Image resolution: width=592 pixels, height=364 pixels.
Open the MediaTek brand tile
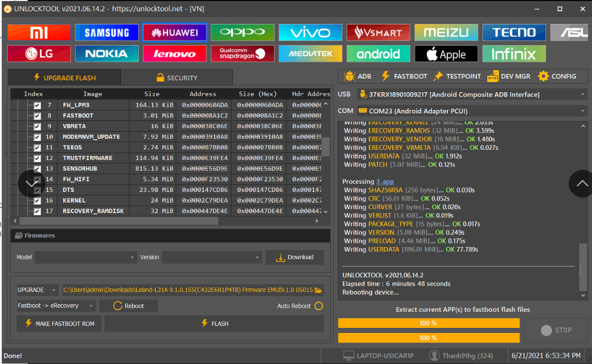point(310,54)
